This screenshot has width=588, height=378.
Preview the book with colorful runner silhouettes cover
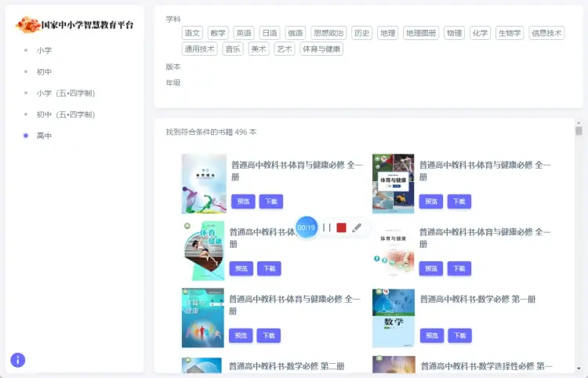click(241, 336)
